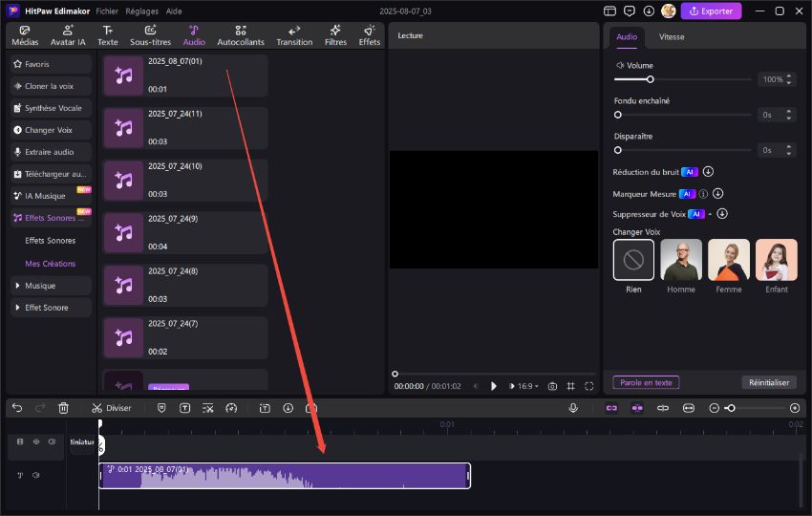Click the timeline zoom slider handle
The height and width of the screenshot is (516, 812).
click(x=731, y=408)
